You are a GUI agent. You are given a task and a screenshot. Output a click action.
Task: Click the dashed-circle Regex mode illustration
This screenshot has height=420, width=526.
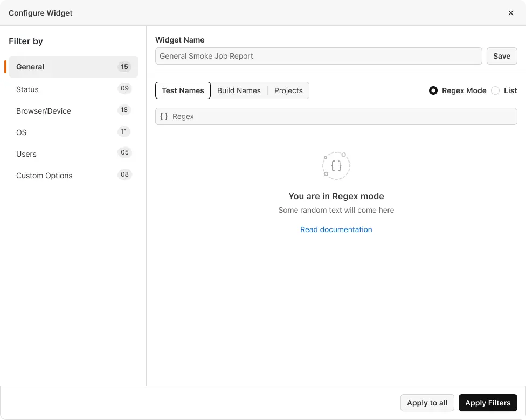[x=336, y=165]
